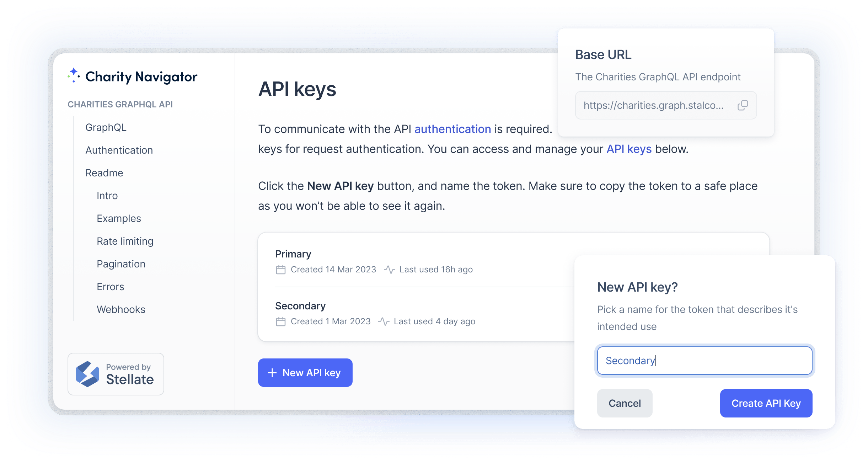Click the New API key button
This screenshot has height=463, width=868.
(x=305, y=373)
